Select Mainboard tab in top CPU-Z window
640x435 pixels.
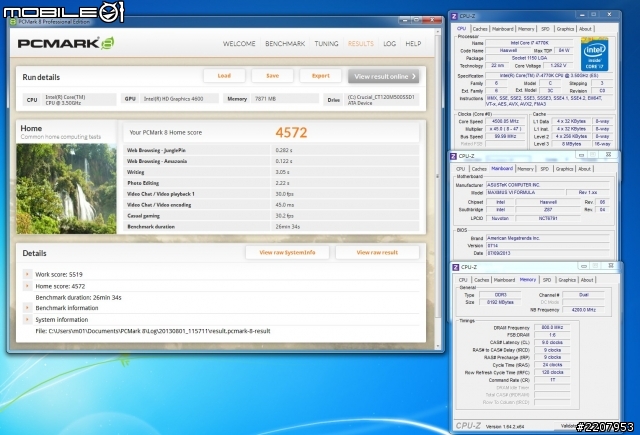coord(502,29)
